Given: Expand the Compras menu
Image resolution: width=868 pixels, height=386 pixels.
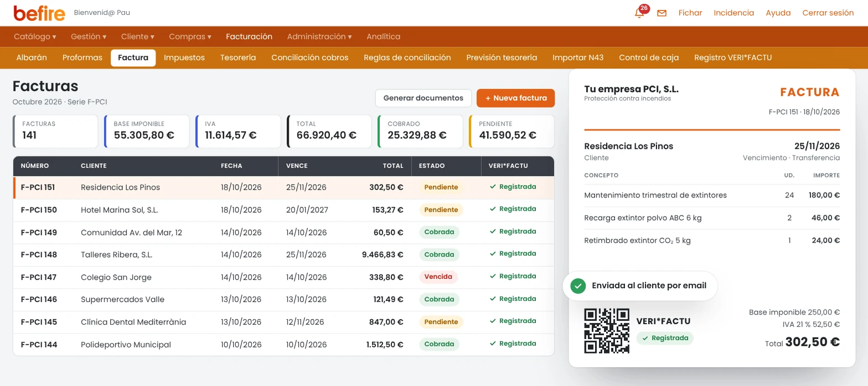Looking at the screenshot, I should point(190,36).
